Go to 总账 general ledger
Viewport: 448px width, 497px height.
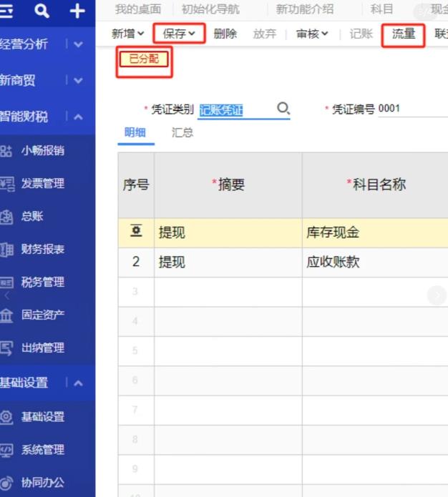32,217
